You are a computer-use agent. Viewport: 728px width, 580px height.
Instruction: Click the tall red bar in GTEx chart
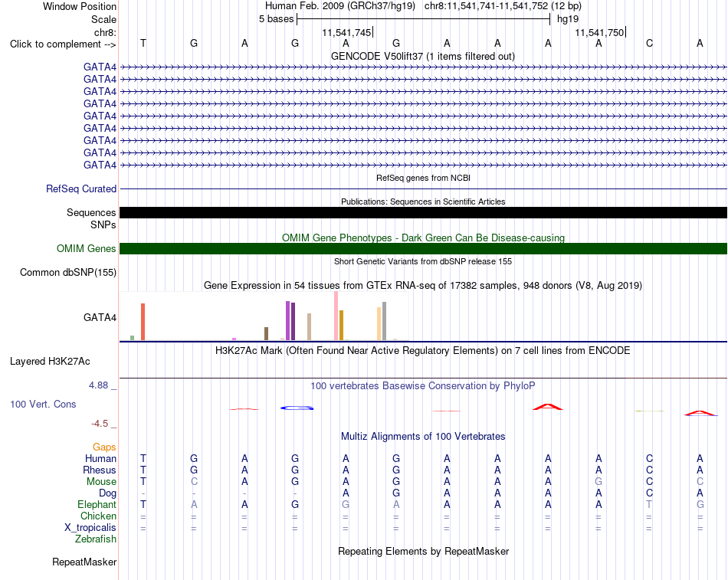(143, 322)
